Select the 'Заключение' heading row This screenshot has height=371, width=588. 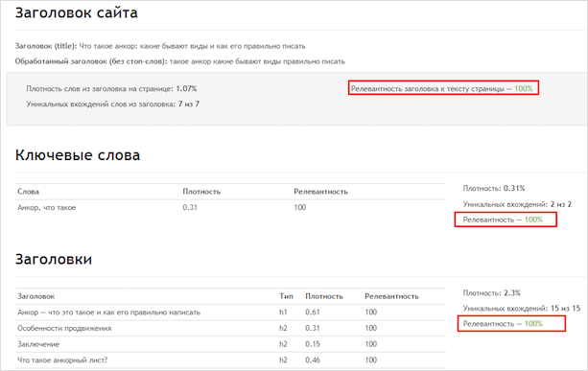point(230,344)
